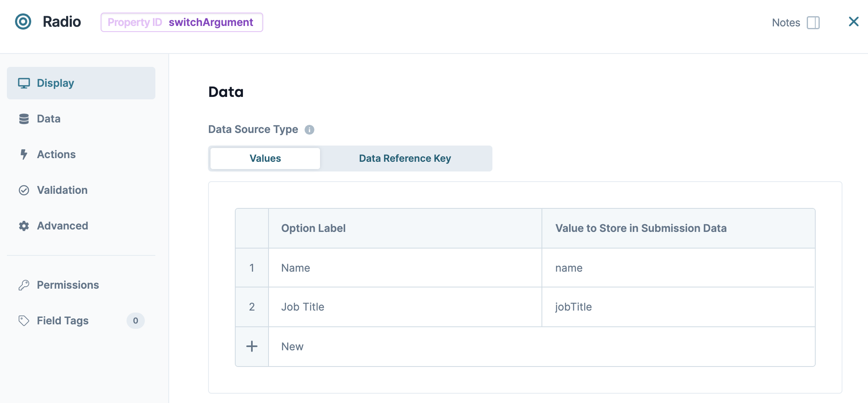Open the Advanced settings tab
This screenshot has height=403, width=868.
pos(81,226)
